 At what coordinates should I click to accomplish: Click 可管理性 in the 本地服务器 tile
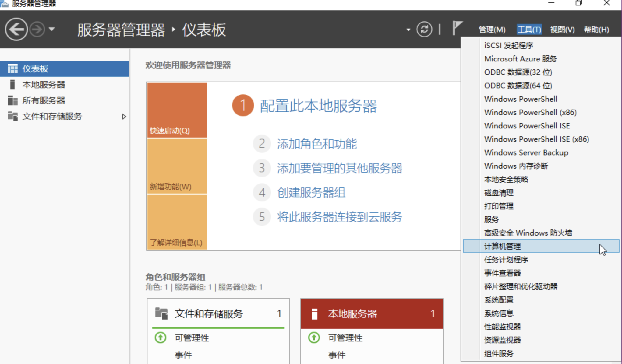click(345, 338)
